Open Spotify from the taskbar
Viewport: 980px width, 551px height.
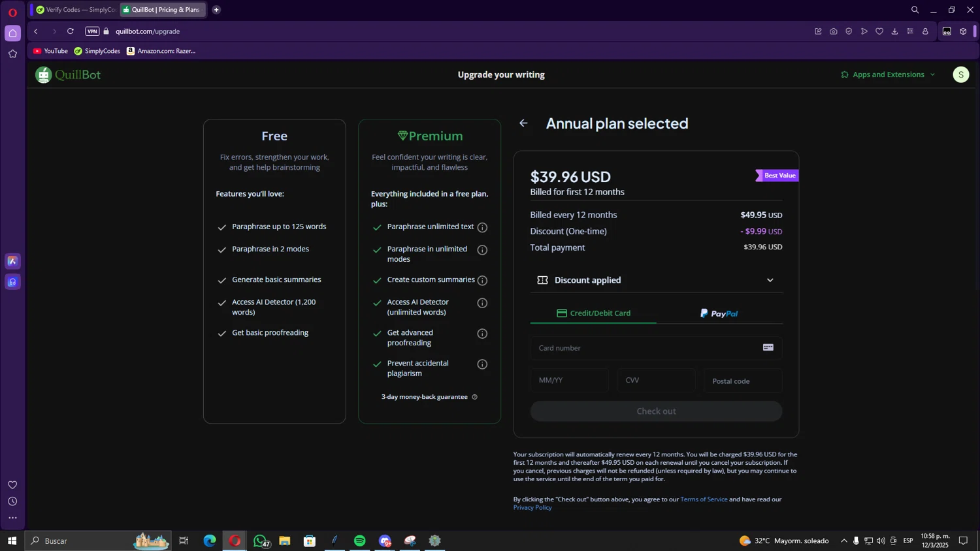pyautogui.click(x=359, y=541)
